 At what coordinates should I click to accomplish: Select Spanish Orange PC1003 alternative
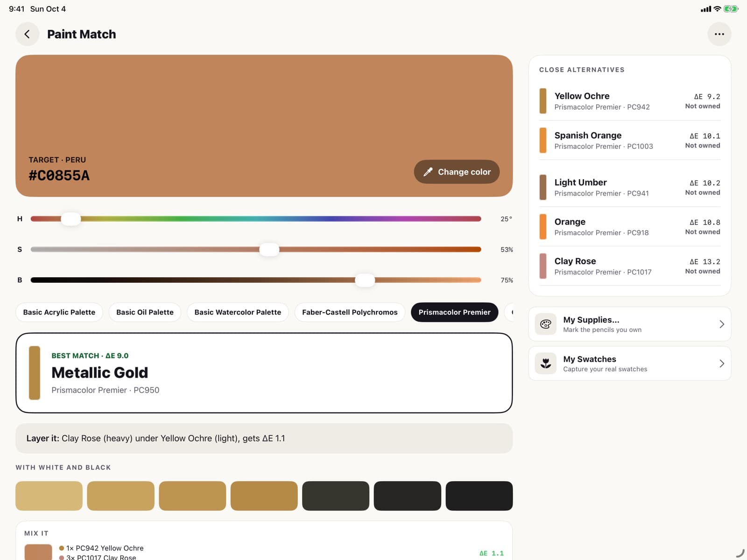pos(630,140)
